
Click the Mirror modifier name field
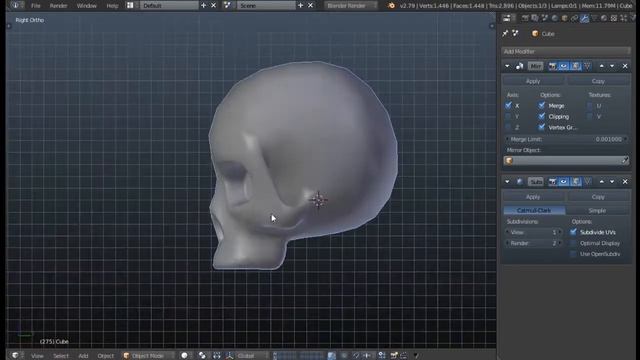coord(536,66)
